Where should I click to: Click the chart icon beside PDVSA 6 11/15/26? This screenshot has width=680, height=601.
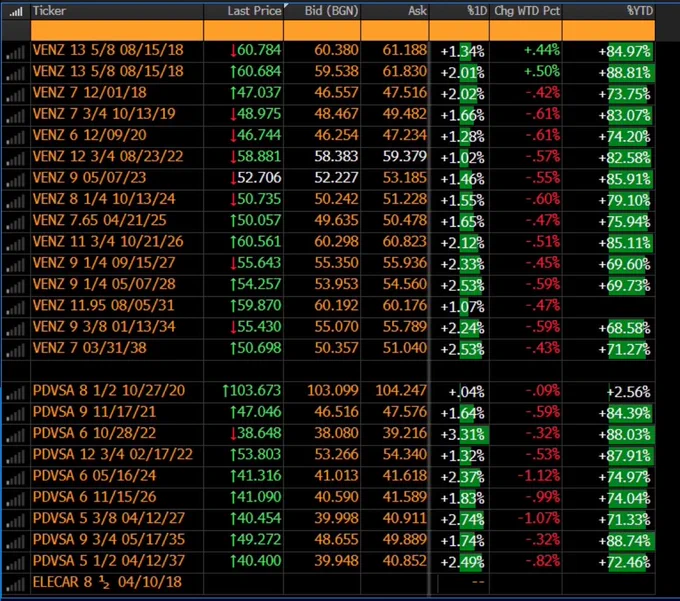point(15,499)
